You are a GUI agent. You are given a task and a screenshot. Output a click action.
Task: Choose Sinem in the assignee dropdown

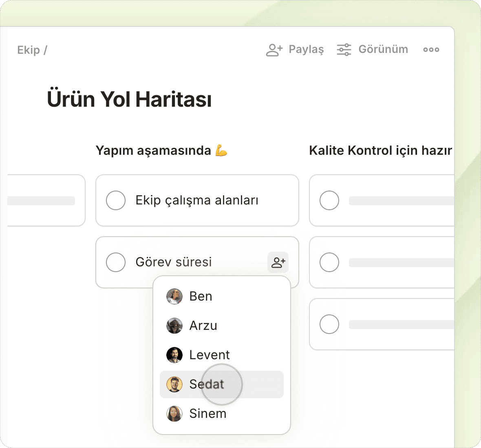pyautogui.click(x=207, y=414)
